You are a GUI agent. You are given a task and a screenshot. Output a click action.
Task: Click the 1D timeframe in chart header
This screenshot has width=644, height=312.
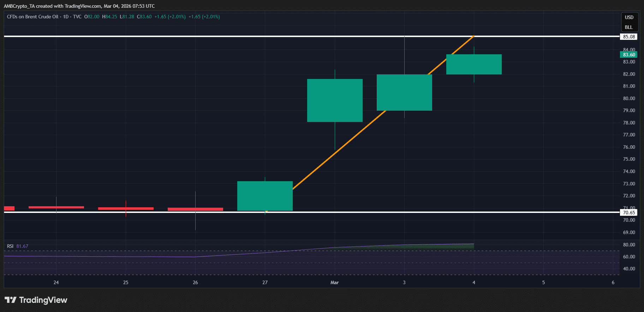click(x=66, y=17)
